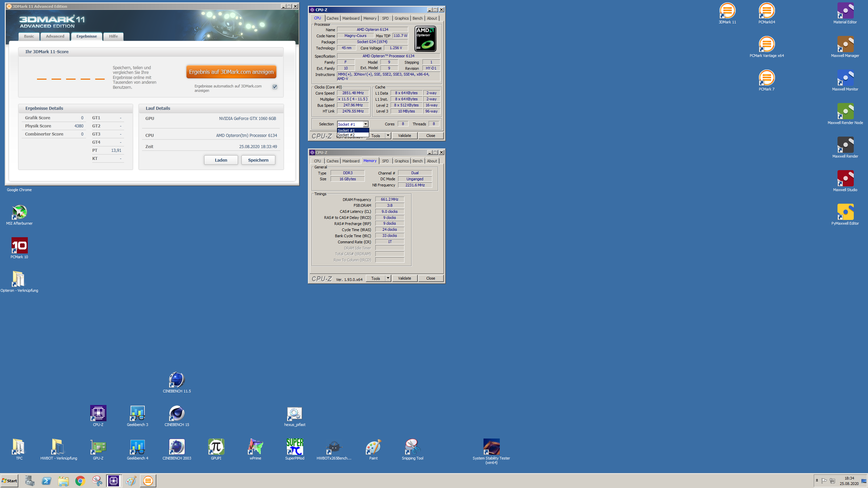Viewport: 868px width, 488px height.
Task: Open the CINEBENCH 15 desktop icon
Action: [x=177, y=416]
